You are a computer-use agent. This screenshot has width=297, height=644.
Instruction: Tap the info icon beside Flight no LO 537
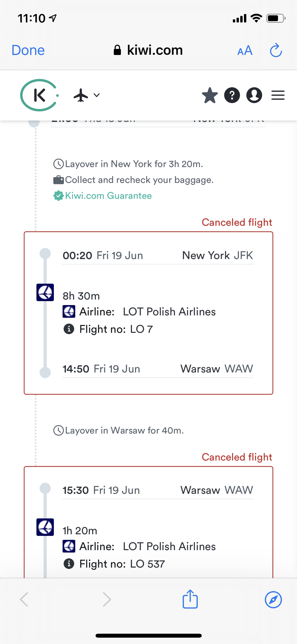69,564
